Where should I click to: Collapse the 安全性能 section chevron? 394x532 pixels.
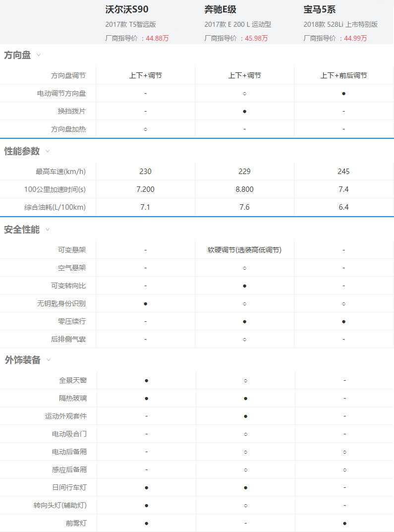point(48,230)
